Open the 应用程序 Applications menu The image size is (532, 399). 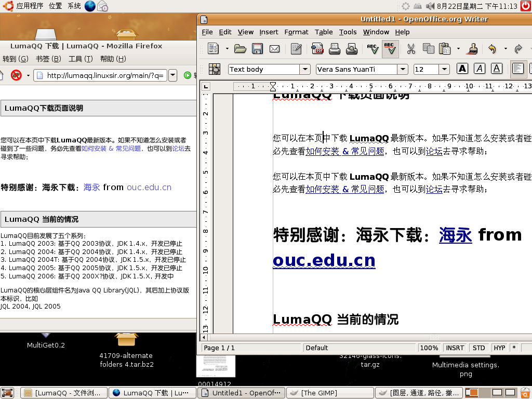(x=30, y=6)
